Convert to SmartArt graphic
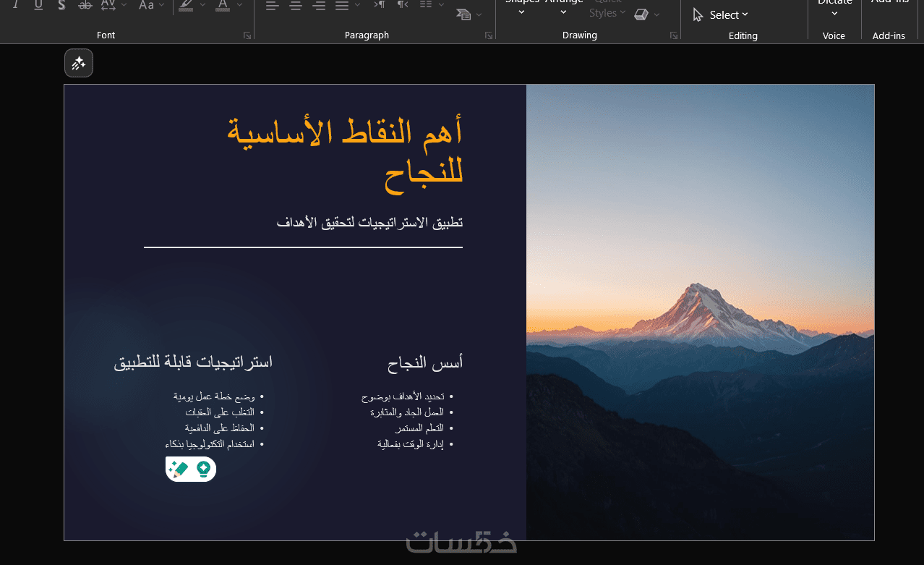Image resolution: width=924 pixels, height=565 pixels. (x=463, y=14)
